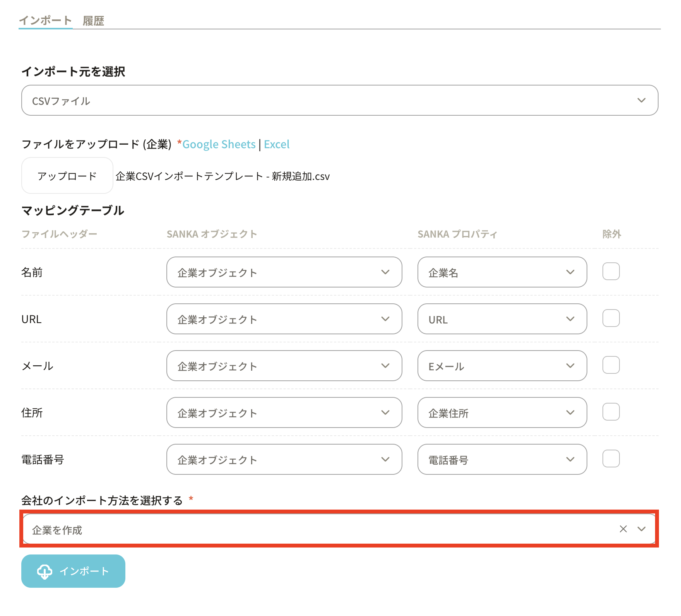Mark 電話番号 row as excluded

(x=611, y=459)
